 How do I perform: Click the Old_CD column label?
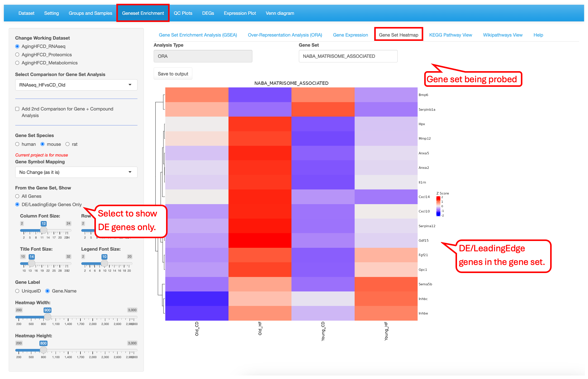pyautogui.click(x=197, y=329)
